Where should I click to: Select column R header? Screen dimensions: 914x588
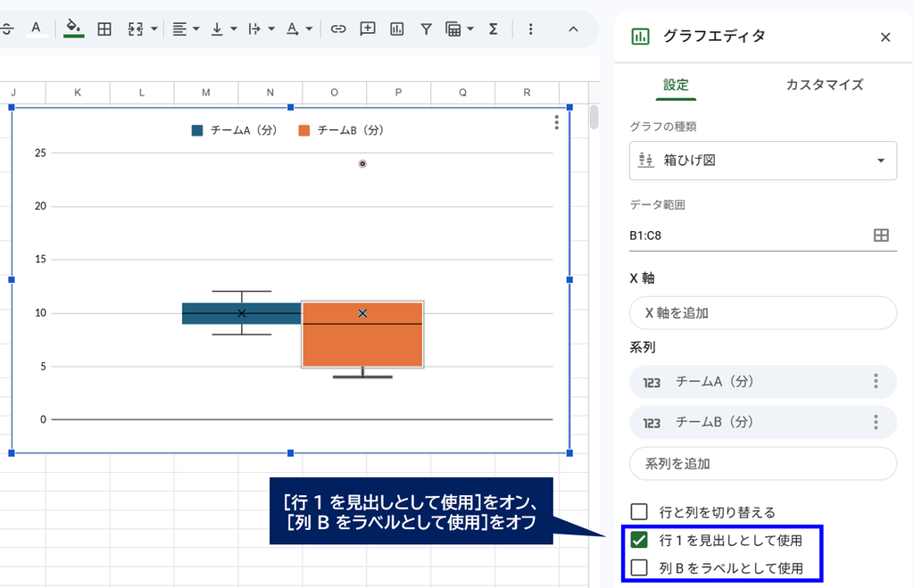(527, 92)
